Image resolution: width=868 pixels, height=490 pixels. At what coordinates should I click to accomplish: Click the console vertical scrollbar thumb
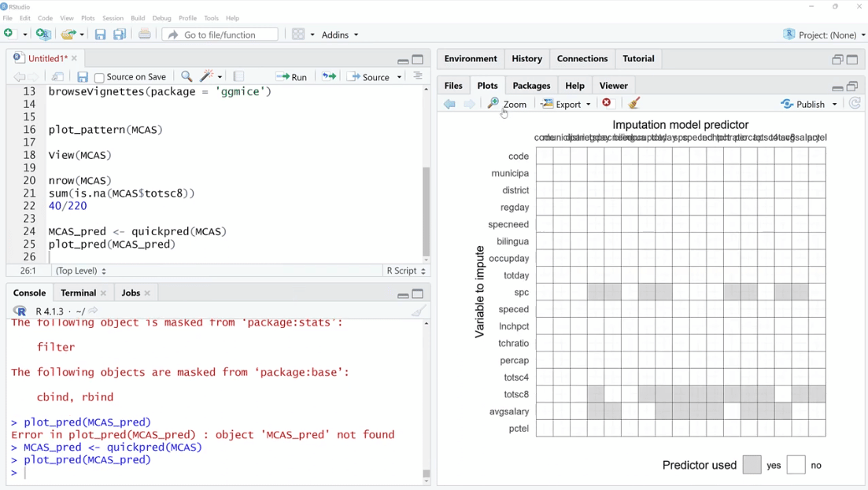(426, 473)
